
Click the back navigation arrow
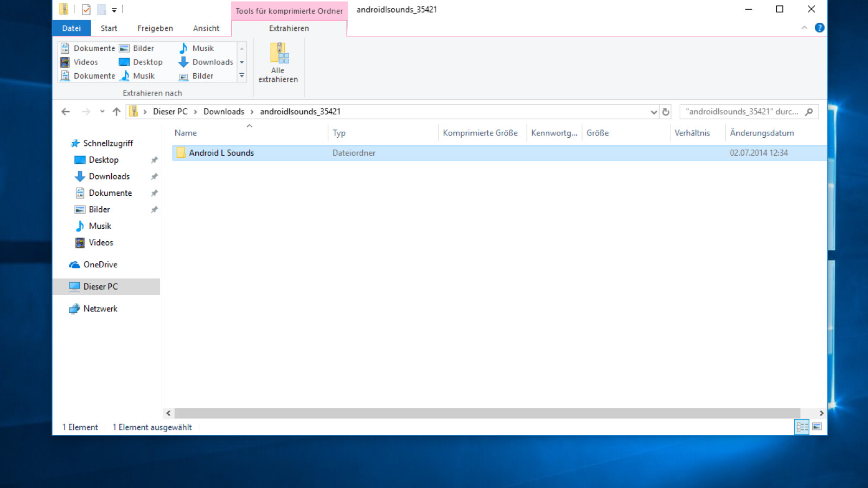point(66,112)
